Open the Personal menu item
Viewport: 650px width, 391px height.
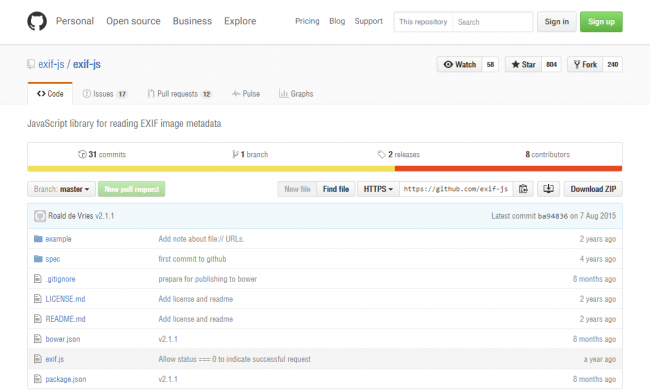pyautogui.click(x=75, y=21)
